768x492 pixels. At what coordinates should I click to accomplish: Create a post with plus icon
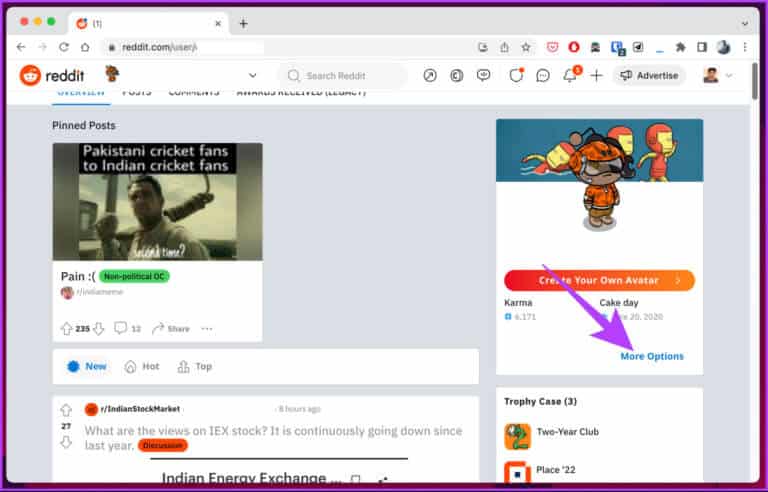(x=596, y=75)
